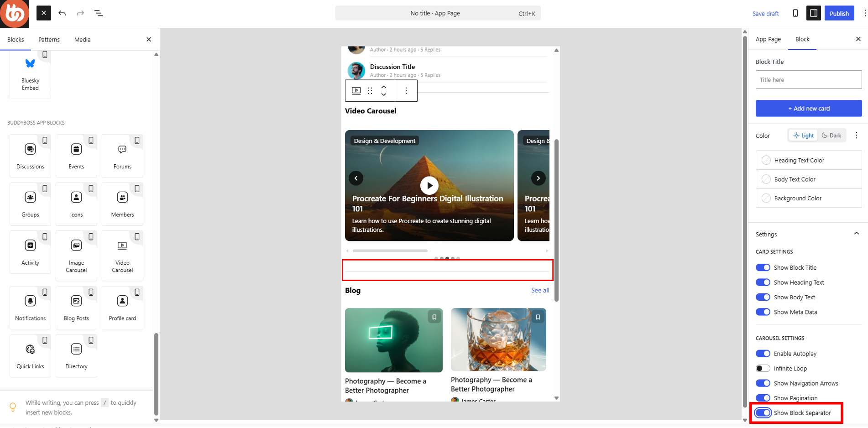Insert the Forums block
Screen dimensions: 868x428
(122, 156)
